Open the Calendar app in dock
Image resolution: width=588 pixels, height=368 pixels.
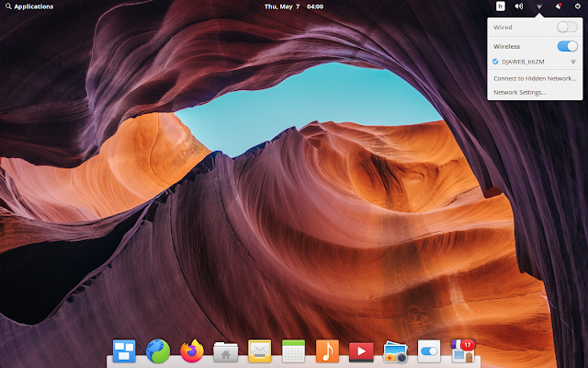(293, 351)
